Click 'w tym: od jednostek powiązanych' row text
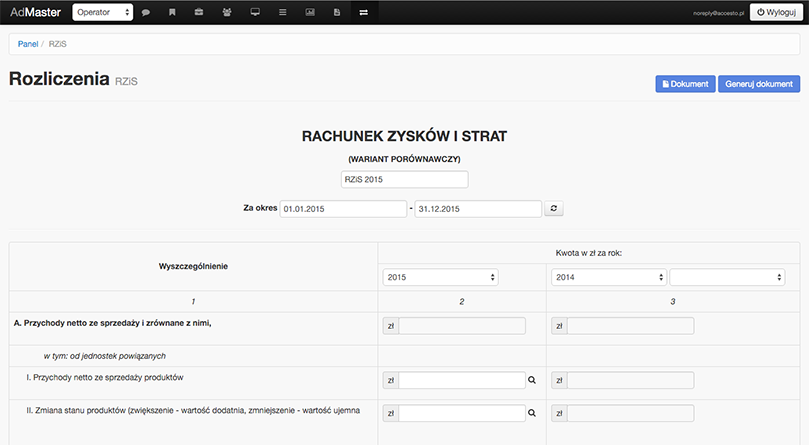The image size is (809, 445). (x=105, y=356)
